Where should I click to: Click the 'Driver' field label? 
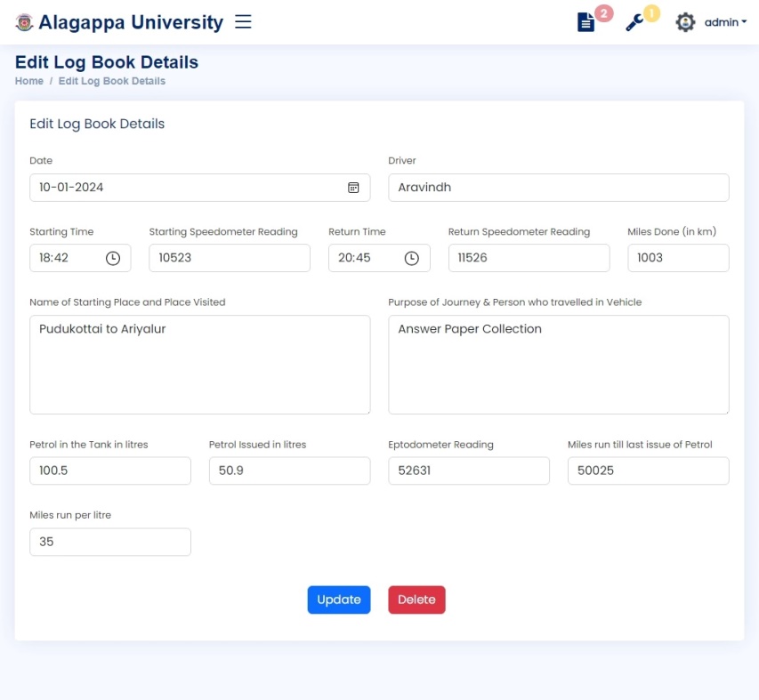tap(402, 161)
